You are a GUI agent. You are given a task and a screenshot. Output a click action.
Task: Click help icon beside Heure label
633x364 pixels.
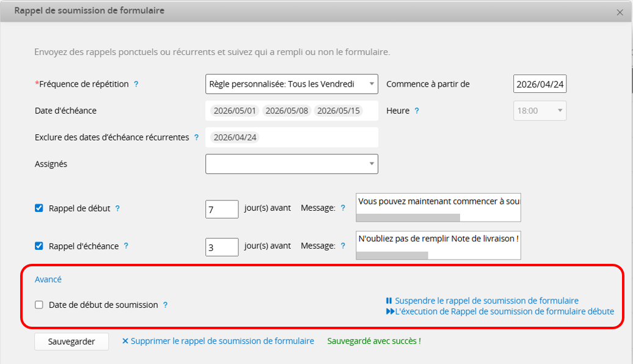(x=417, y=111)
